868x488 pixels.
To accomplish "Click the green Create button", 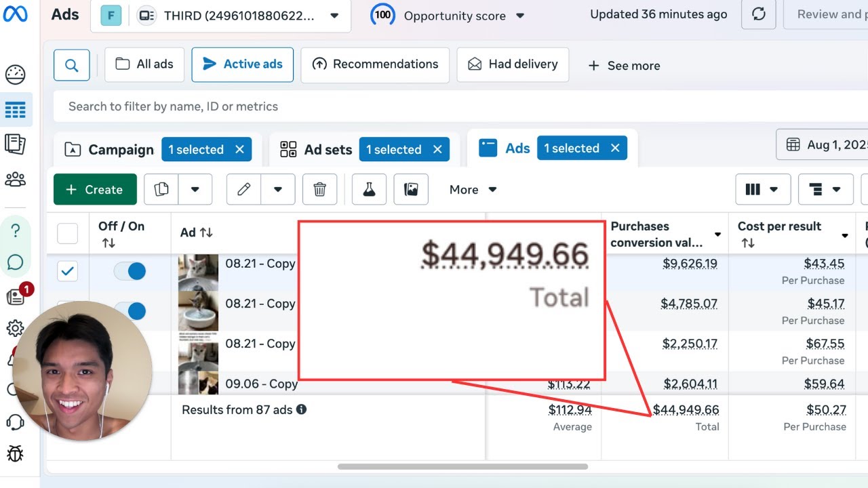I will tap(95, 190).
